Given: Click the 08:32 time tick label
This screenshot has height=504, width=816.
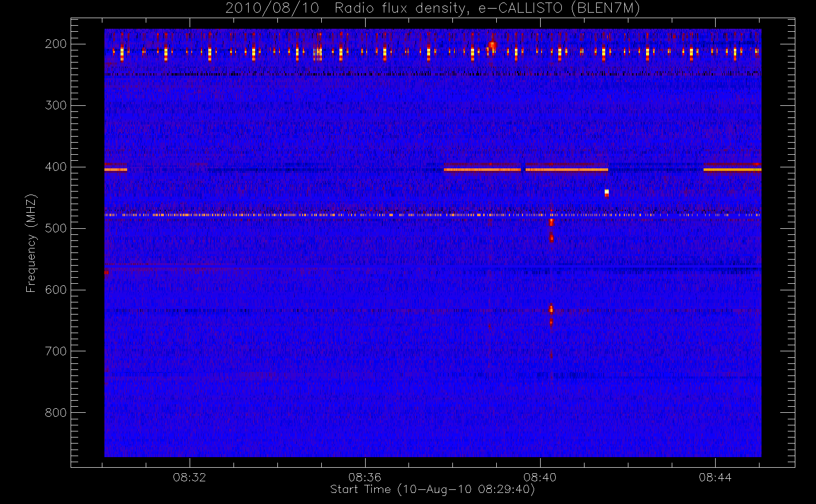Looking at the screenshot, I should 190,477.
